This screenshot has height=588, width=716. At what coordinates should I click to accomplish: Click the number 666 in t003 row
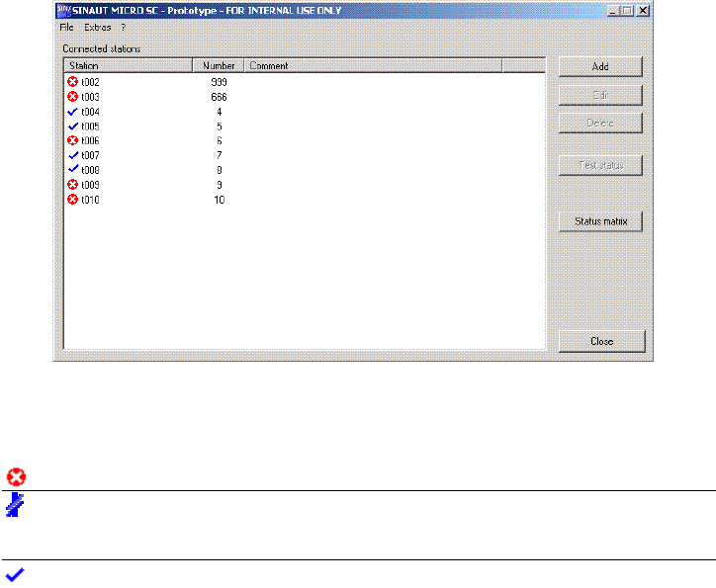pyautogui.click(x=219, y=97)
